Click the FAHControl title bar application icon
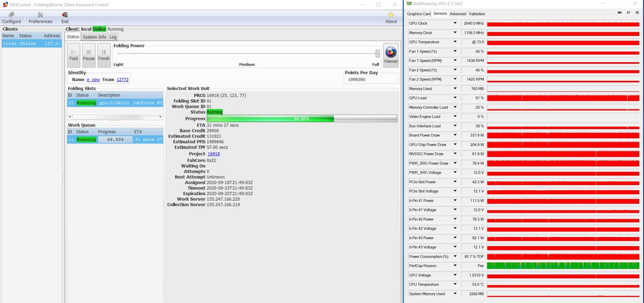Image resolution: width=644 pixels, height=303 pixels. 5,4
